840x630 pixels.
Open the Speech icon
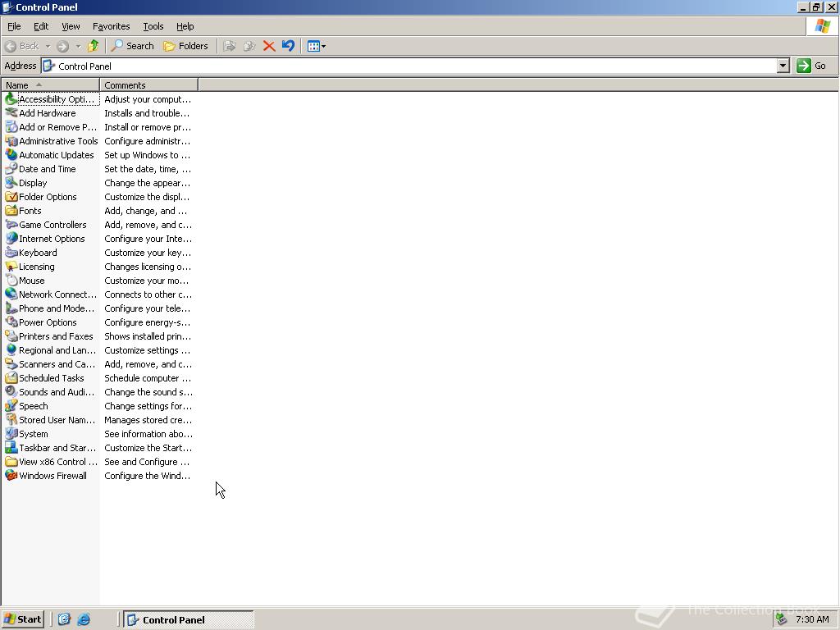11,405
